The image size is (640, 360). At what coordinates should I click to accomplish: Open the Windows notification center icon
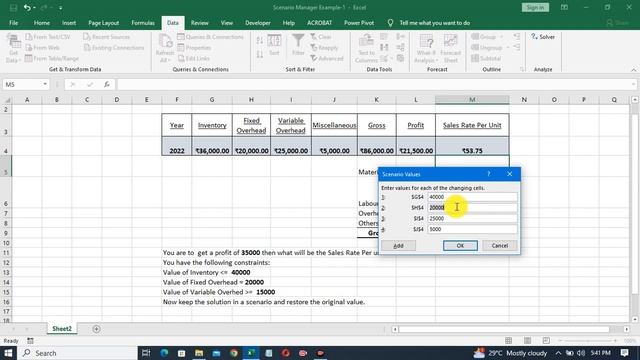pos(624,353)
